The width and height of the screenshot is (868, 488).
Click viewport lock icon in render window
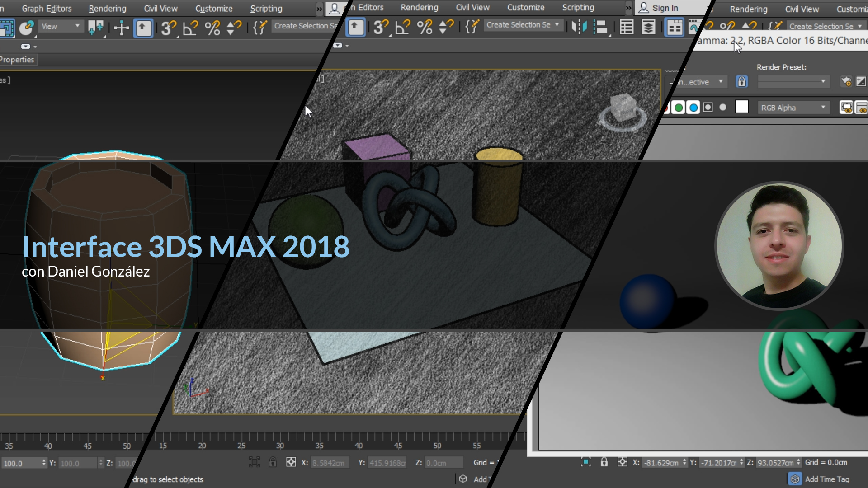pos(742,82)
